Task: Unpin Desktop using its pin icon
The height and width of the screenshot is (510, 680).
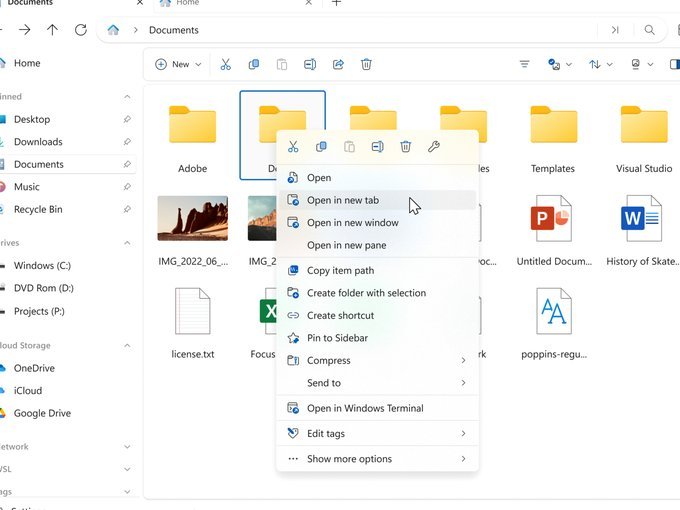Action: 127,119
